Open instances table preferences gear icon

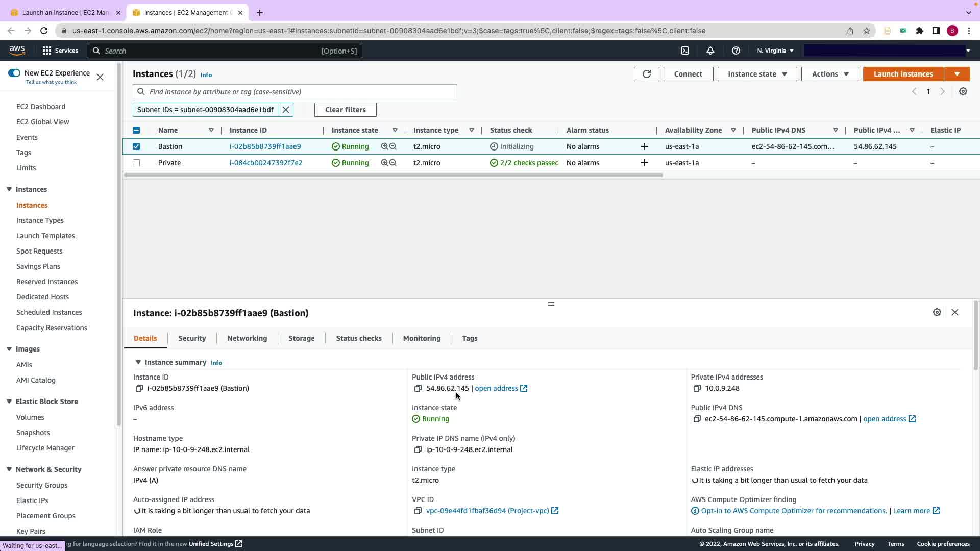point(963,92)
